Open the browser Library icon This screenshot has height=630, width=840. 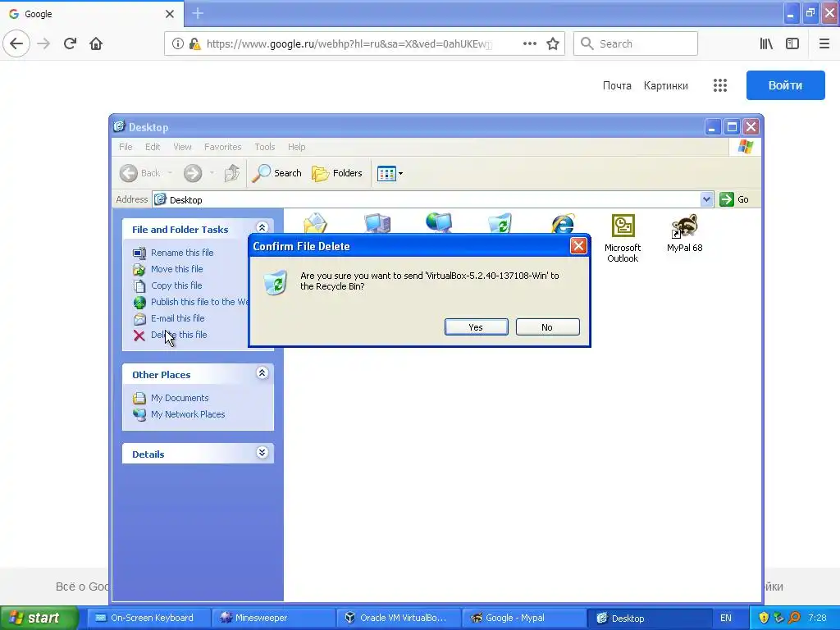(766, 43)
